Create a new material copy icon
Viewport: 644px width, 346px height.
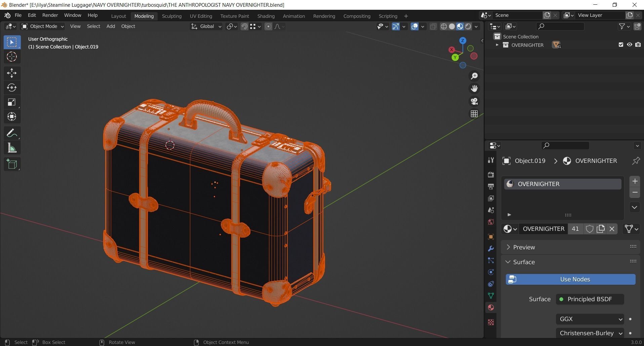(x=601, y=229)
